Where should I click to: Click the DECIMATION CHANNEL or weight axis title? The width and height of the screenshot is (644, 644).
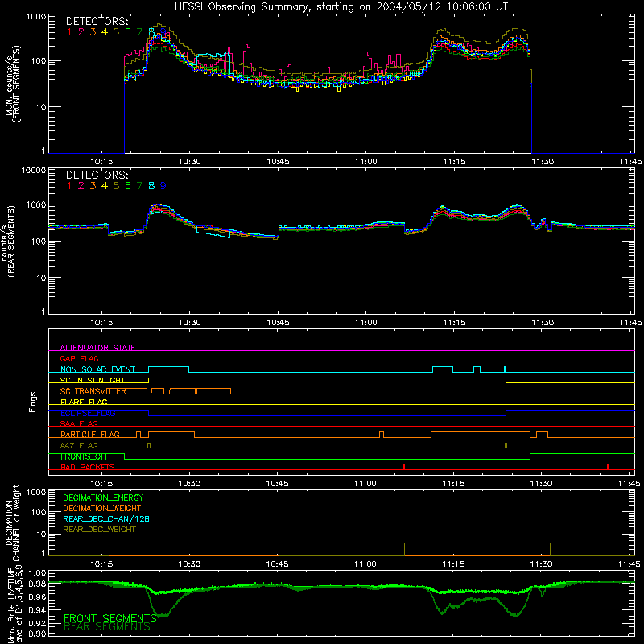coord(12,522)
